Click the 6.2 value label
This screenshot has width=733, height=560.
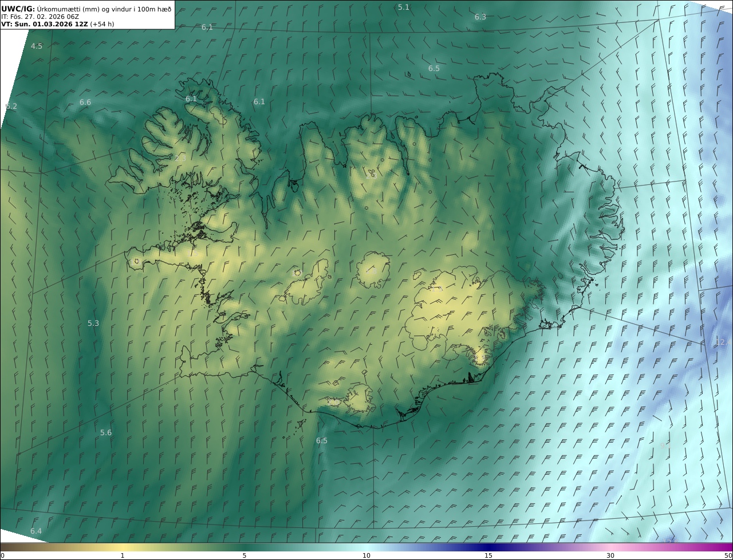[11, 107]
